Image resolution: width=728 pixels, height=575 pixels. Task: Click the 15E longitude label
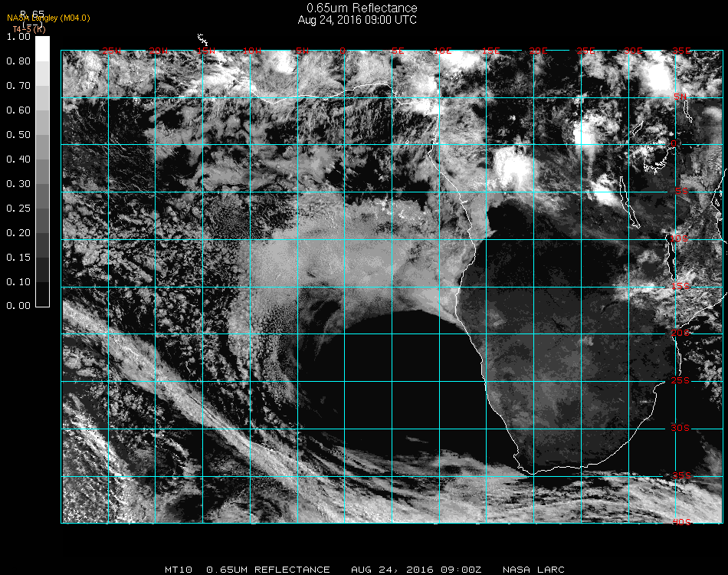[490, 51]
